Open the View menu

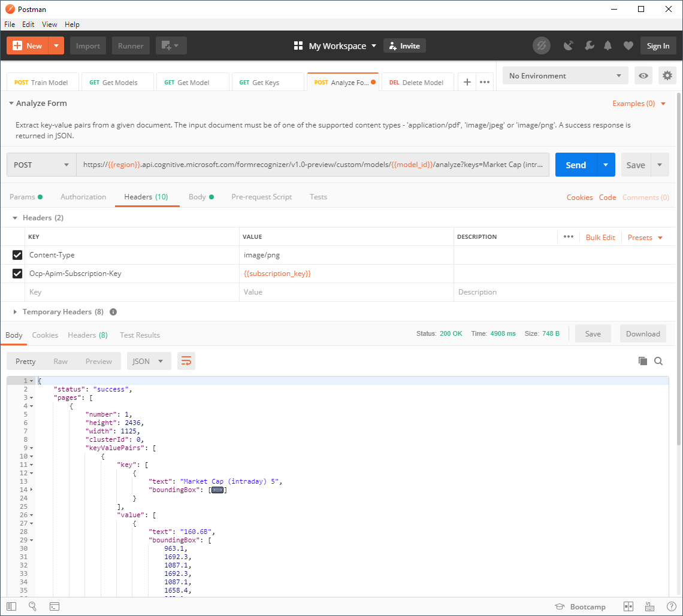coord(49,25)
